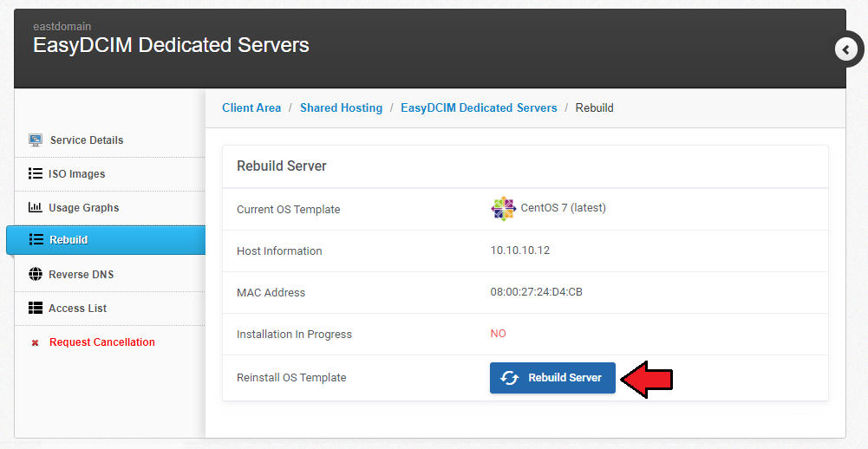Image resolution: width=868 pixels, height=449 pixels.
Task: Click the MAC Address label
Action: point(271,292)
